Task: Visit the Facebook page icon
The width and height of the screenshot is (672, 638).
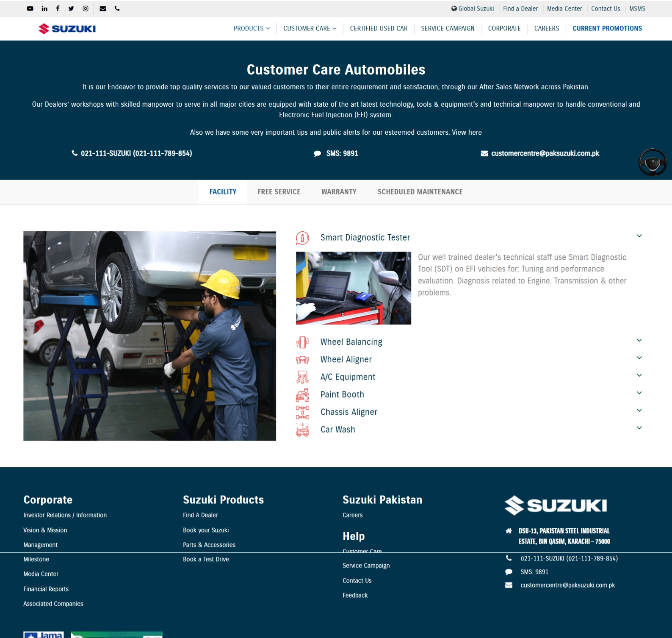Action: coord(58,8)
